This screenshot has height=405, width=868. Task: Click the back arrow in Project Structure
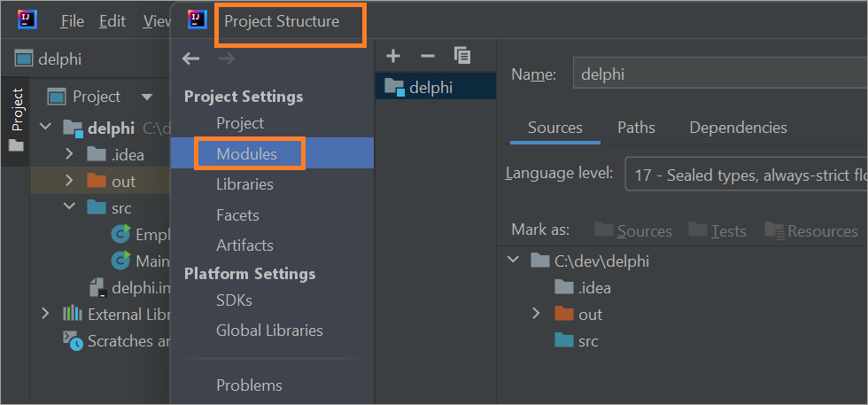[x=190, y=58]
